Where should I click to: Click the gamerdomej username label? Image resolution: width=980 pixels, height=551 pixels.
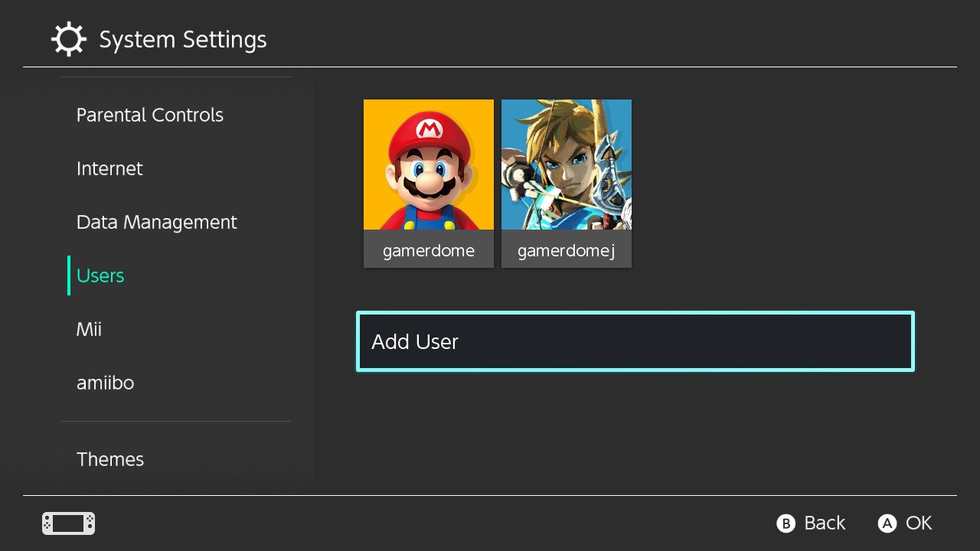567,250
